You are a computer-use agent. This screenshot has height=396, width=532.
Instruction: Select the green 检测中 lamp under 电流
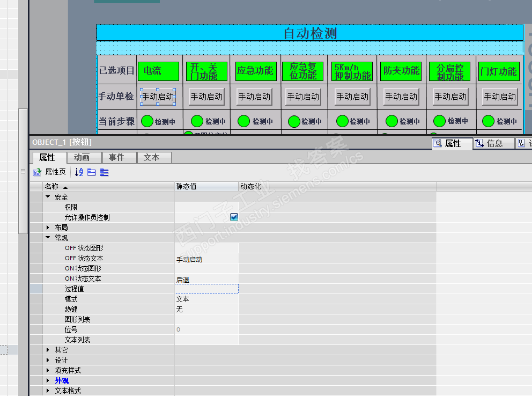[x=147, y=121]
